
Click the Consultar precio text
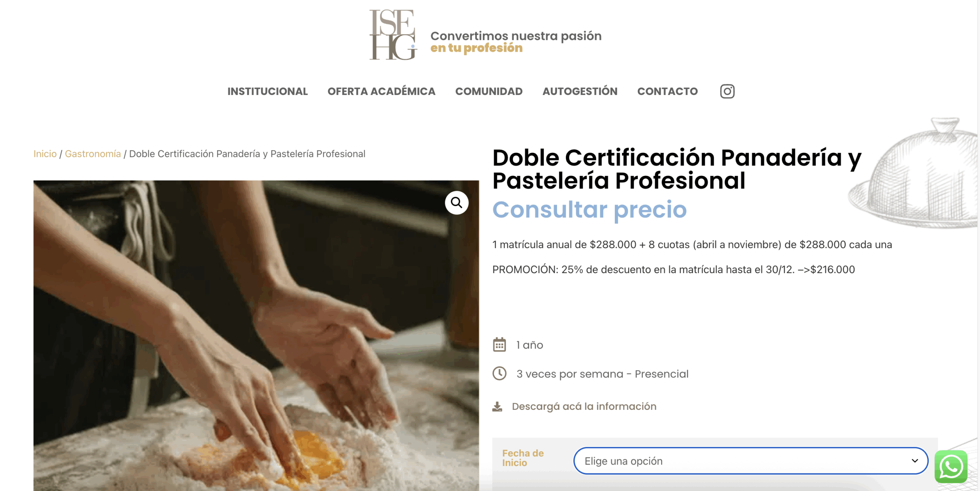click(x=590, y=210)
